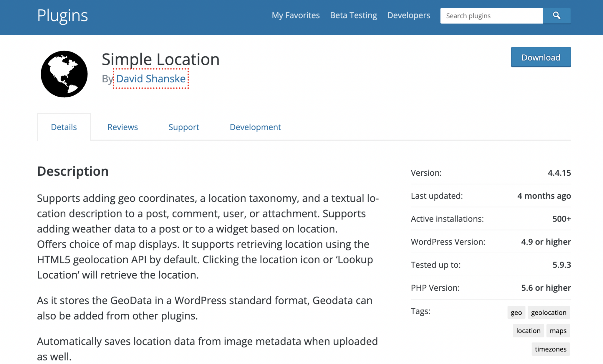Screen dimensions: 603x364
Task: Select the geolocation tag
Action: tap(549, 312)
